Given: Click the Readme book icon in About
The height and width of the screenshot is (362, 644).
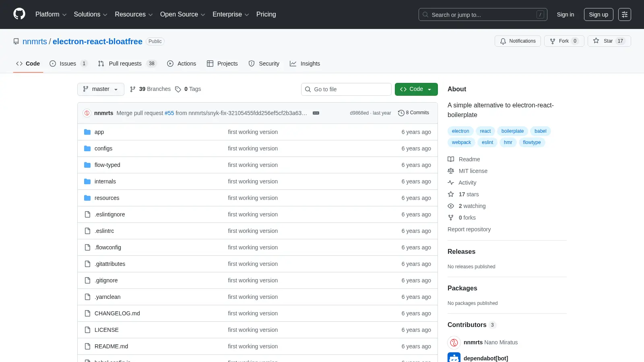Looking at the screenshot, I should (451, 159).
